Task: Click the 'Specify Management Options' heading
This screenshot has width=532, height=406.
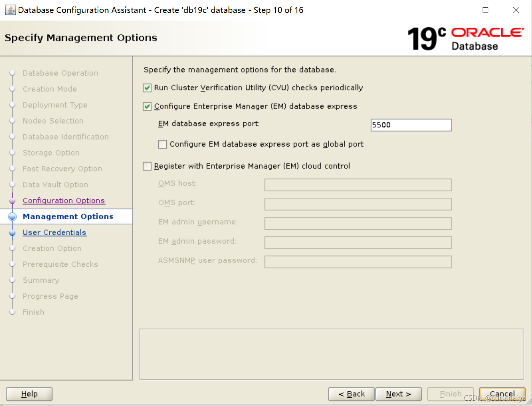Action: pyautogui.click(x=81, y=38)
